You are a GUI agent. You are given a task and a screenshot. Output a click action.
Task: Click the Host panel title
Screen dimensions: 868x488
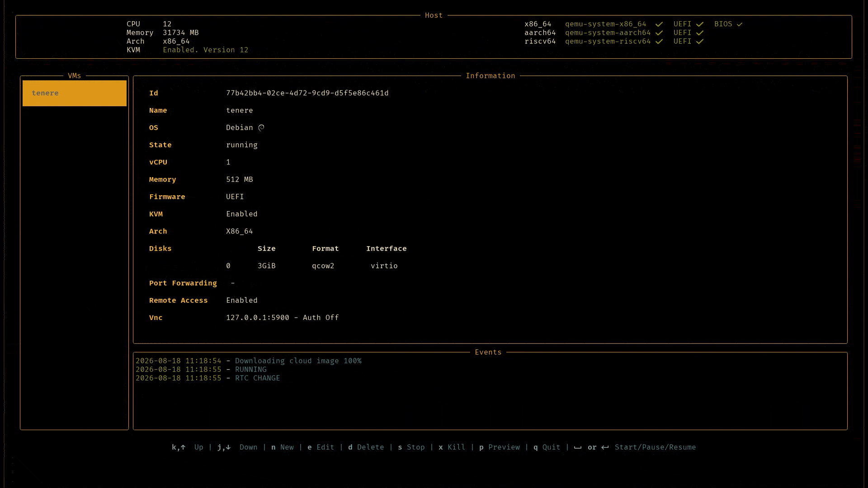(x=434, y=15)
